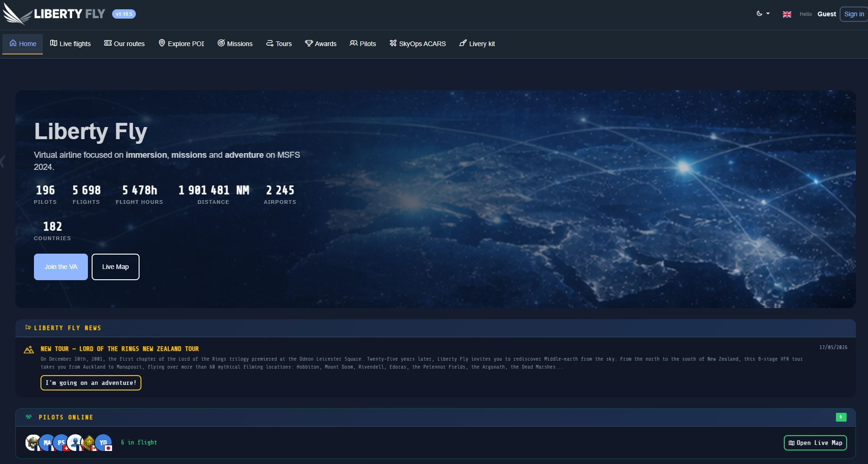Click the Live flights map icon
This screenshot has width=868, height=464.
click(54, 43)
